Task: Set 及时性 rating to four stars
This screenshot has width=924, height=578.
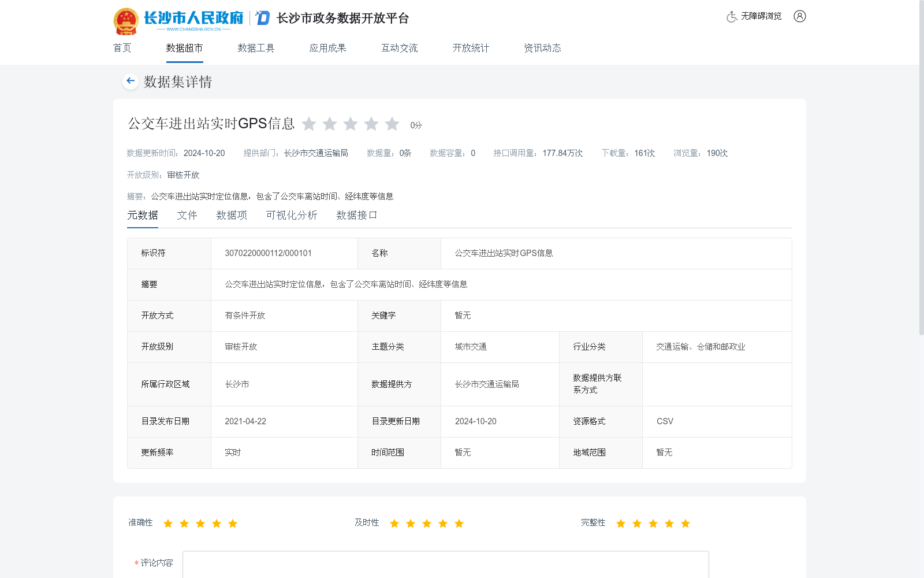Action: click(443, 523)
